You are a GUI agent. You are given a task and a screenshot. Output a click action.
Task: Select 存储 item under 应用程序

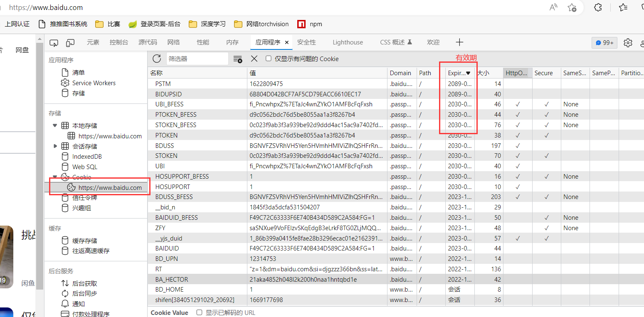(x=78, y=93)
